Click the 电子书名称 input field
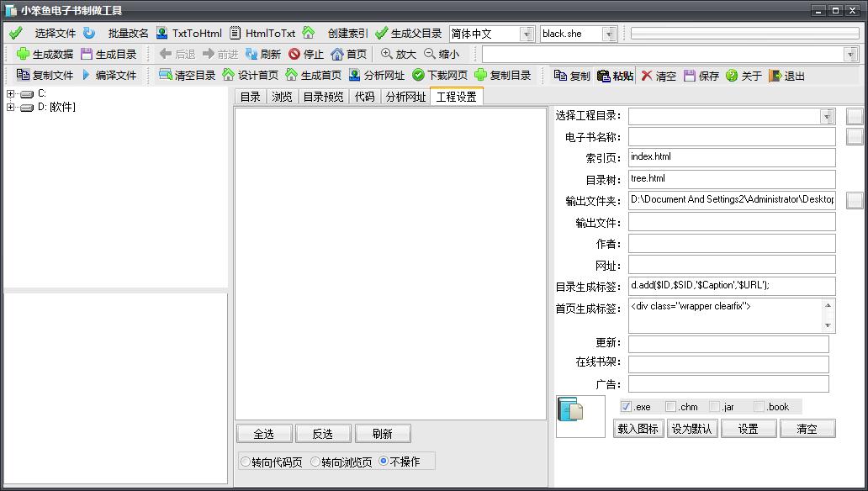 pyautogui.click(x=732, y=137)
